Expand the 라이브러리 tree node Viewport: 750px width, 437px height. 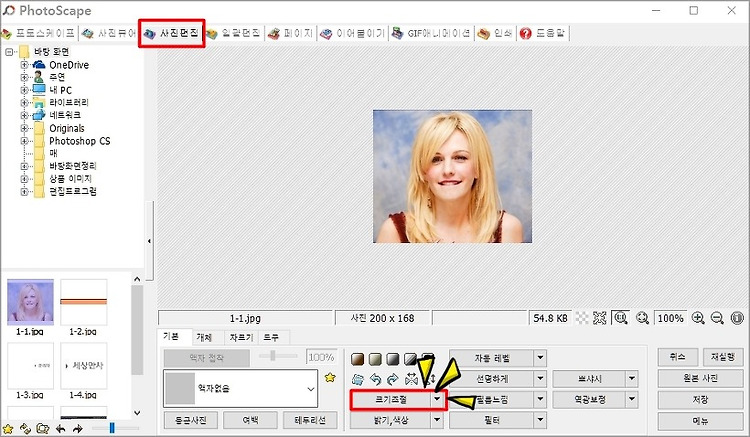point(24,102)
